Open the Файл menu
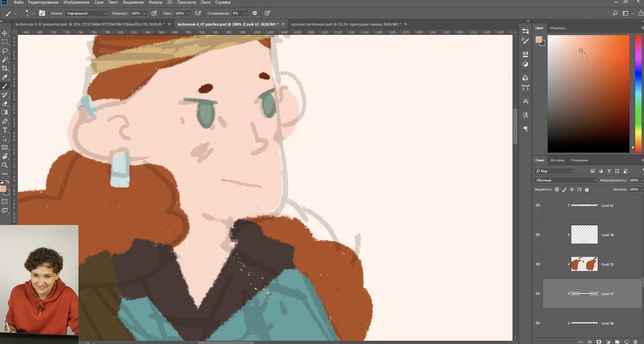Viewport: 644px width, 344px height. click(18, 3)
